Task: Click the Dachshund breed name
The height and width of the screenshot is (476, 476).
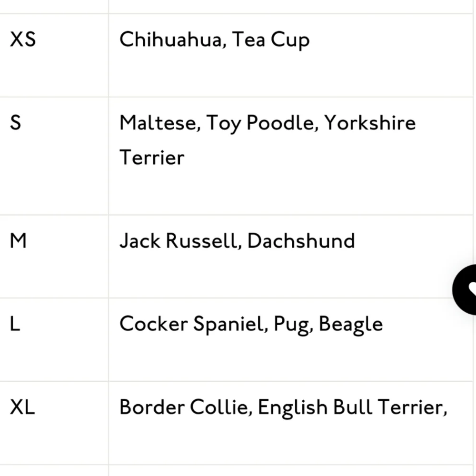Action: click(301, 241)
